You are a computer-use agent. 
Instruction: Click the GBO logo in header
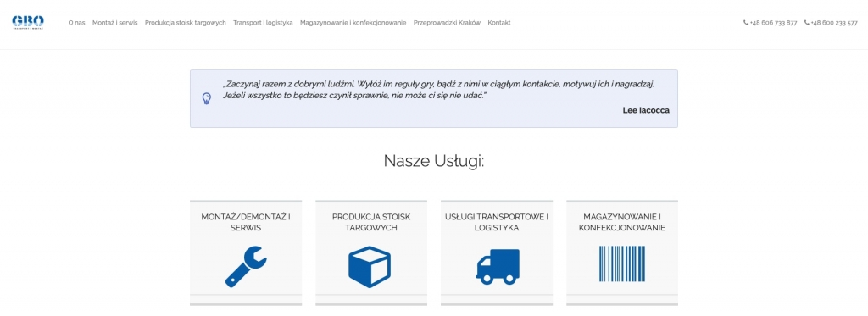(28, 22)
